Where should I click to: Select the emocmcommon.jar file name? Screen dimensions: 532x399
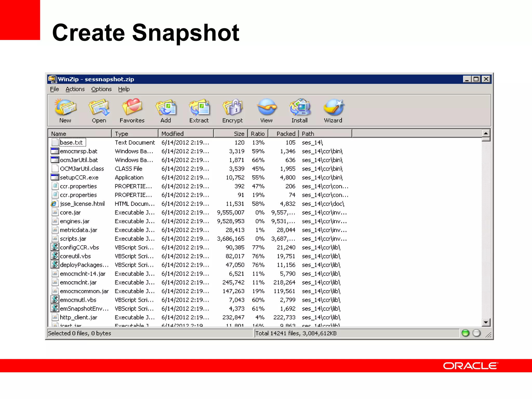click(x=84, y=291)
